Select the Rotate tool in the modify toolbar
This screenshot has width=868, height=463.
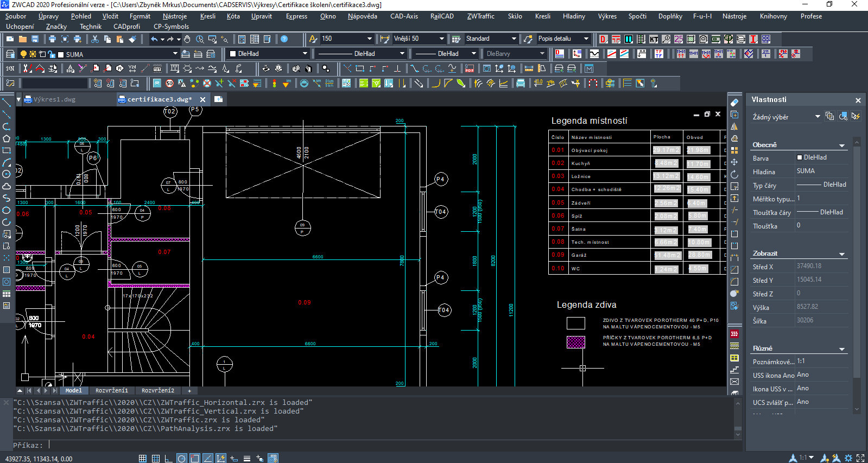[734, 174]
